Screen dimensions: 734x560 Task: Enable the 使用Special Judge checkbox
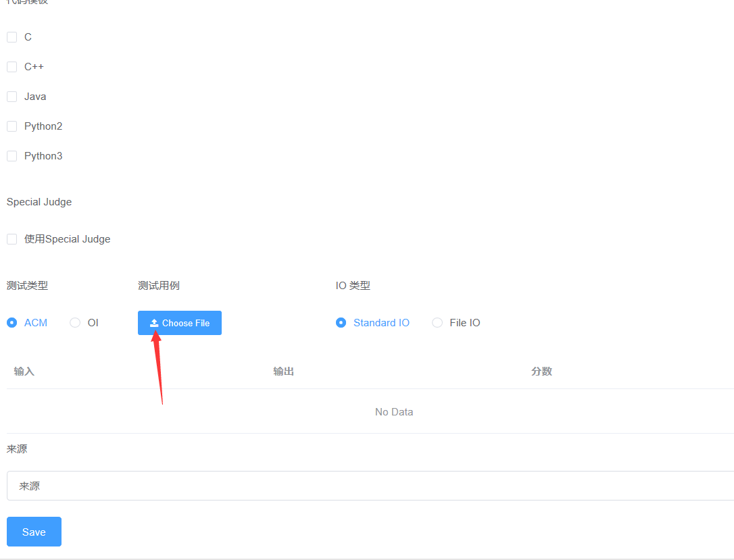click(11, 239)
